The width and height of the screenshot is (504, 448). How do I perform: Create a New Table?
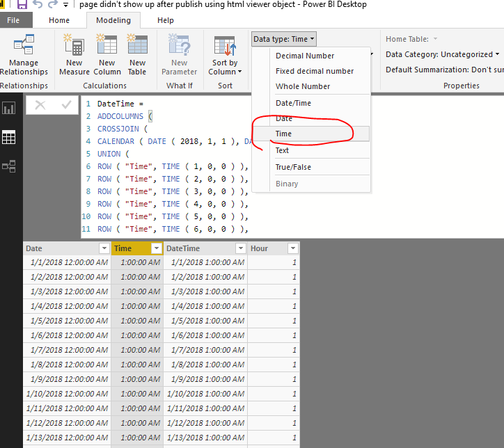pyautogui.click(x=137, y=54)
